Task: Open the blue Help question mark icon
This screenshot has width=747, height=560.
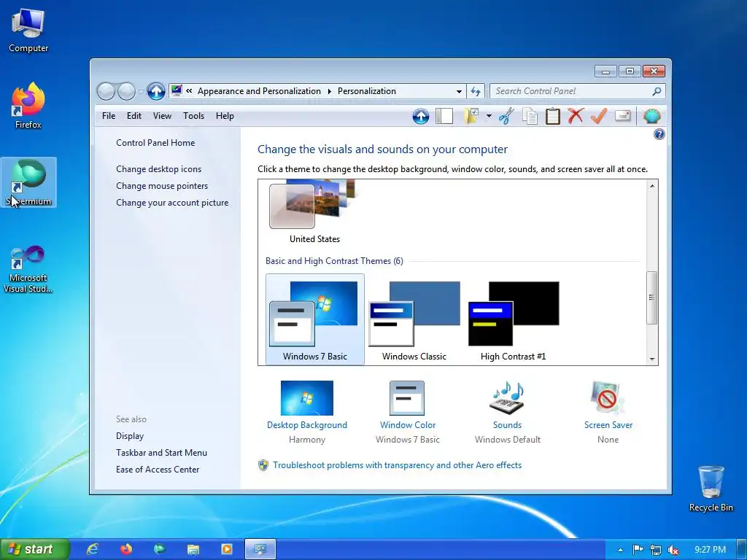Action: pos(659,134)
